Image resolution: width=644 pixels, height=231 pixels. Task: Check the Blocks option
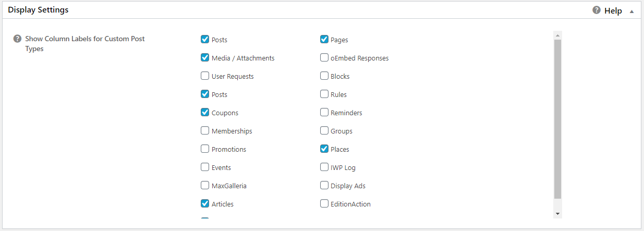click(324, 76)
